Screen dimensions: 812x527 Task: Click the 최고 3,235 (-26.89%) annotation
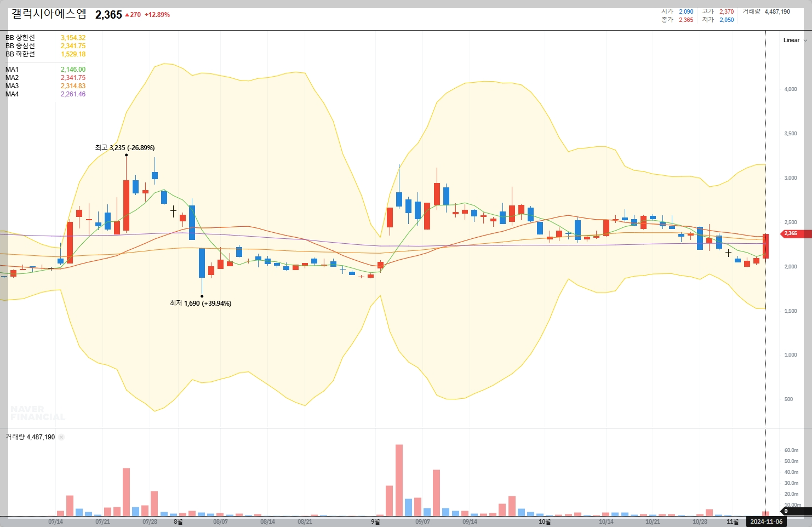(125, 148)
